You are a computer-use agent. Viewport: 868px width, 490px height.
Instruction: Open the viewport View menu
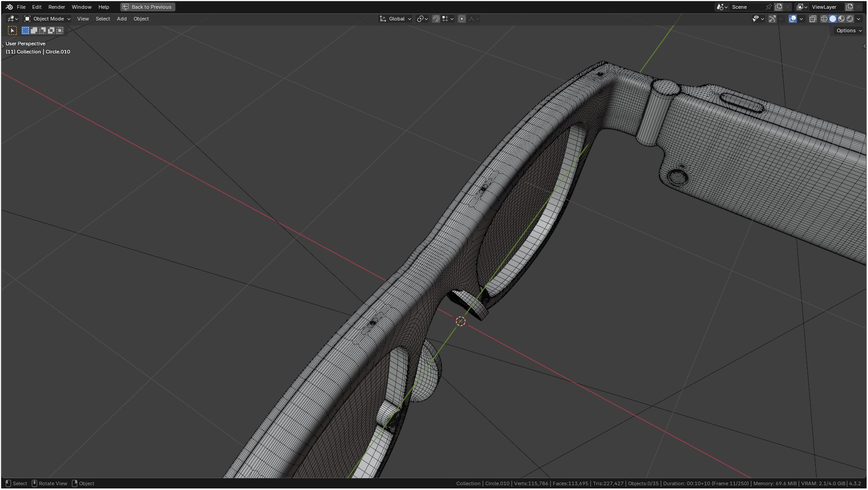[x=83, y=19]
